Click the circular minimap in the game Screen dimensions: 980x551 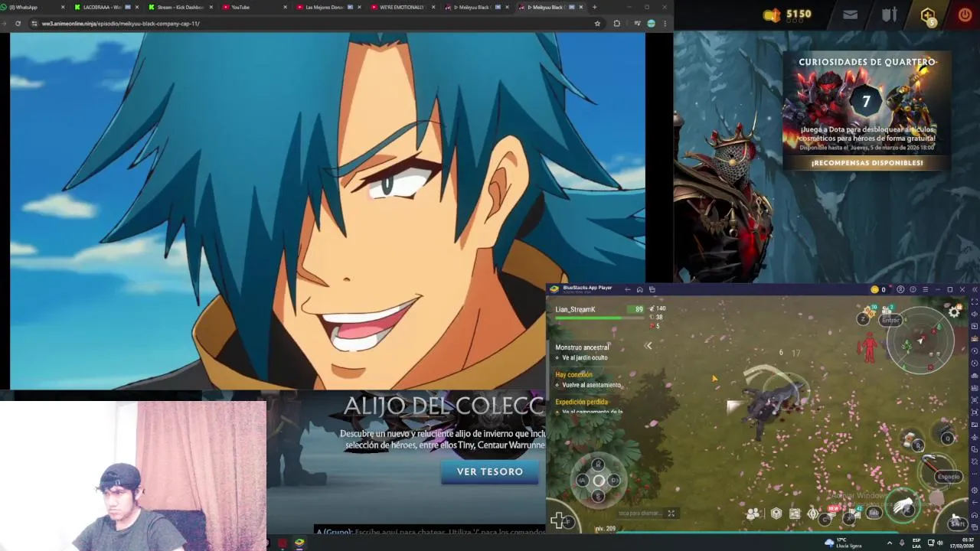click(x=921, y=341)
